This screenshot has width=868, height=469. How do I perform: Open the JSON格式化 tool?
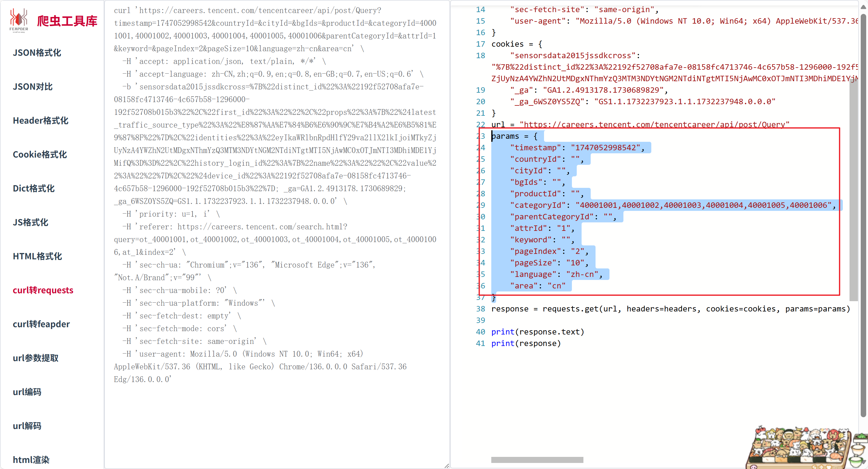click(37, 52)
